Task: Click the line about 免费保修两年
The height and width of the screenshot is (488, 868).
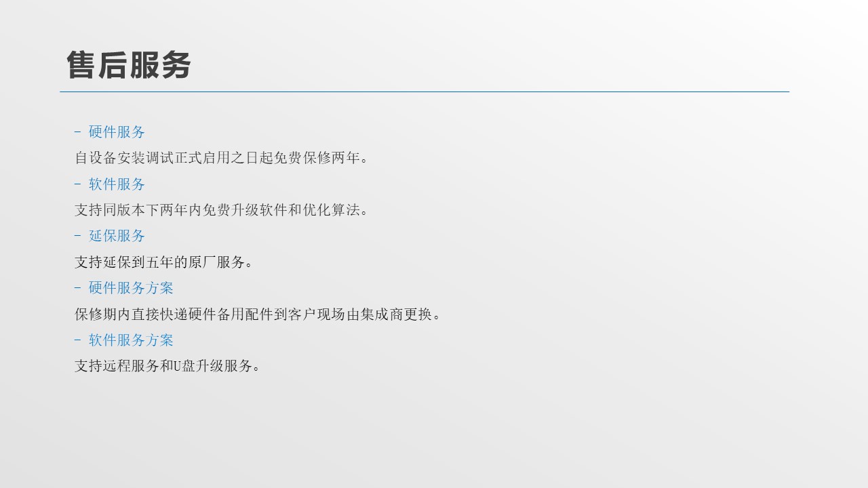Action: click(222, 158)
